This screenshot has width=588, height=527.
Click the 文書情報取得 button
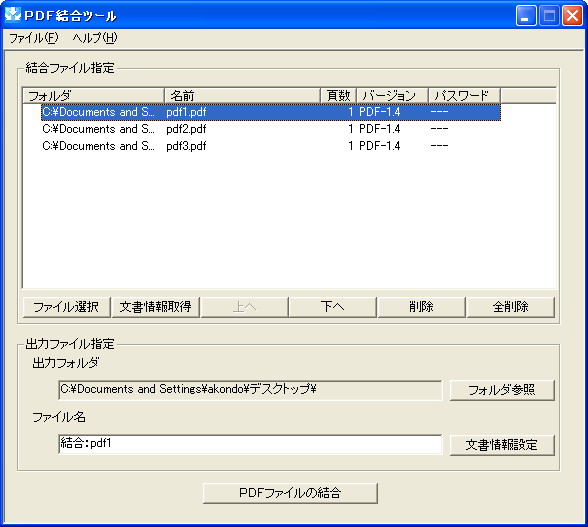point(155,307)
